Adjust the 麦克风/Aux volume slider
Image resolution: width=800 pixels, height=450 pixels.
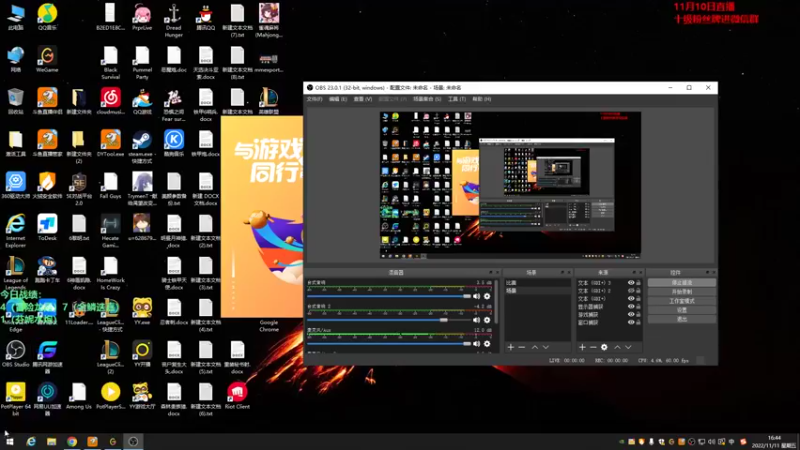389,344
